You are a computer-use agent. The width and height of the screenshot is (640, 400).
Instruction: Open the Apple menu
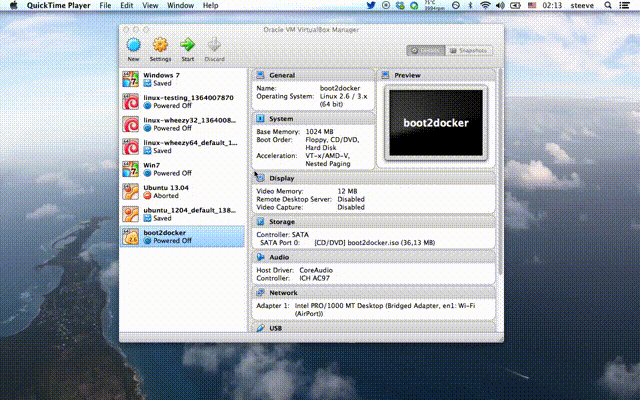click(x=13, y=5)
